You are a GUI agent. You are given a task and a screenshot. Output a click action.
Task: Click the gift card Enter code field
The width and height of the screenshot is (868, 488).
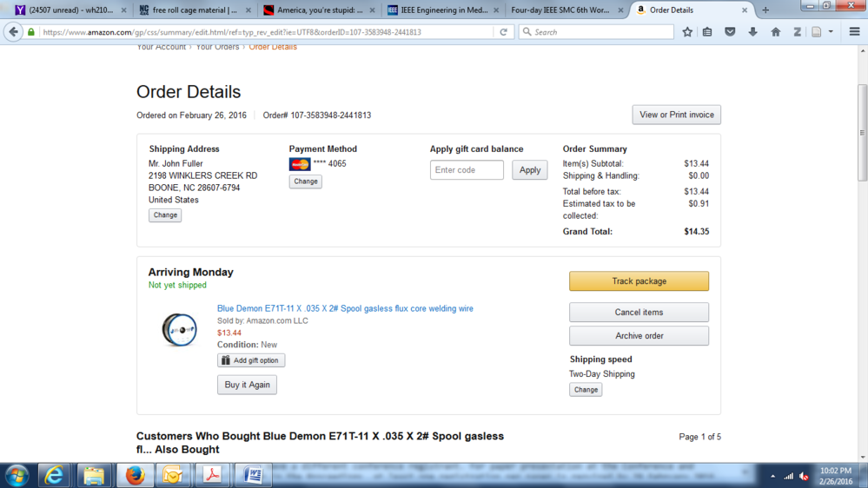pos(467,170)
